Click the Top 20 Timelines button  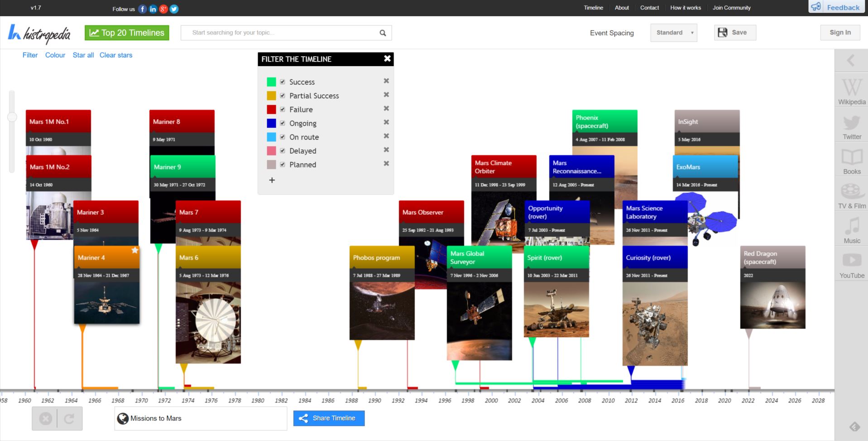127,32
